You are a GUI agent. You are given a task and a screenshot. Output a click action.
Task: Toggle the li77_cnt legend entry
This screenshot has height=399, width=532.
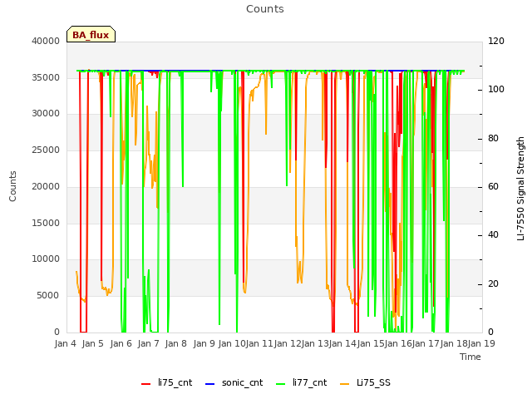point(301,382)
